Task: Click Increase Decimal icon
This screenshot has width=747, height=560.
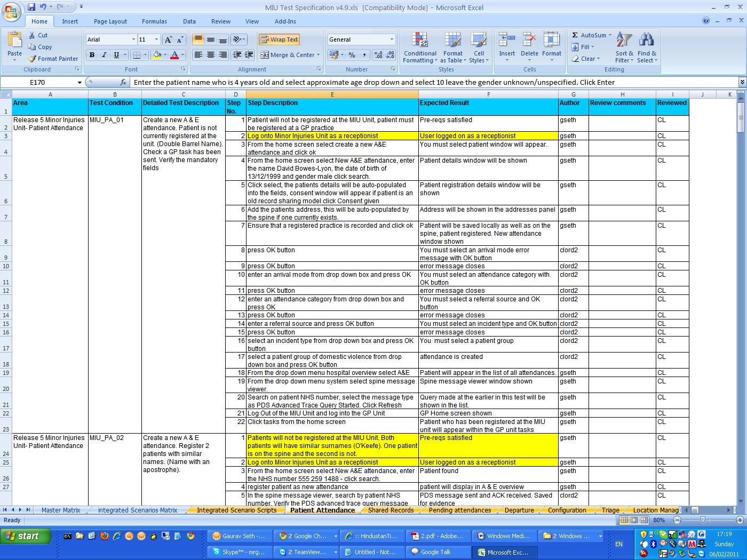Action: [378, 55]
